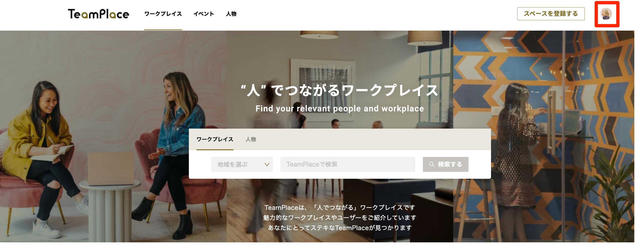Go to 人物 in the top navigation
The height and width of the screenshot is (252, 644).
[x=231, y=14]
